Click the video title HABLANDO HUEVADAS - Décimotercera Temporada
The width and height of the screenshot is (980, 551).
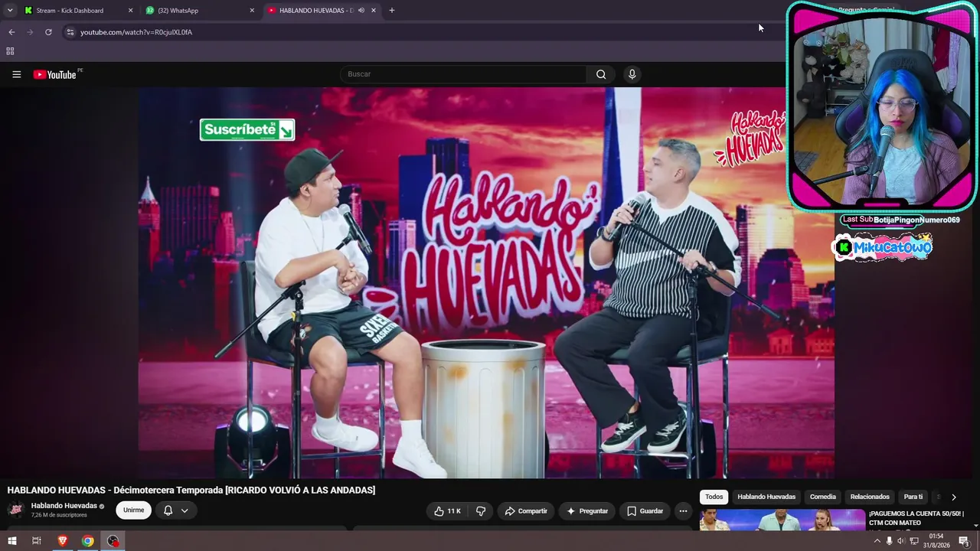[191, 490]
